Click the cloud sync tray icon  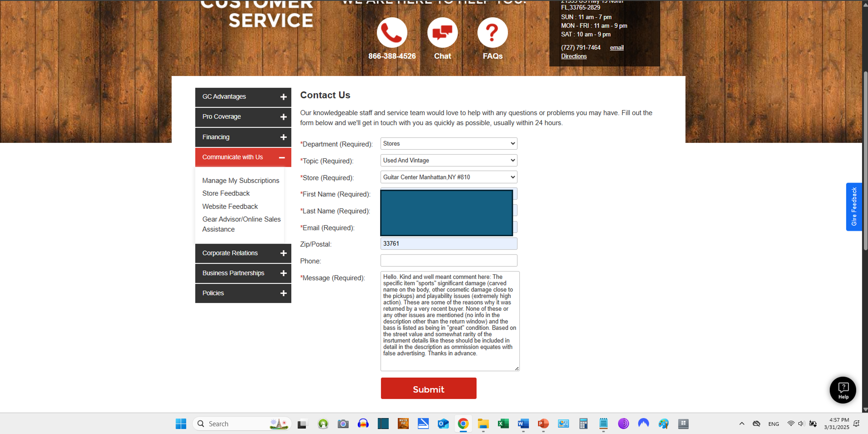pos(757,424)
